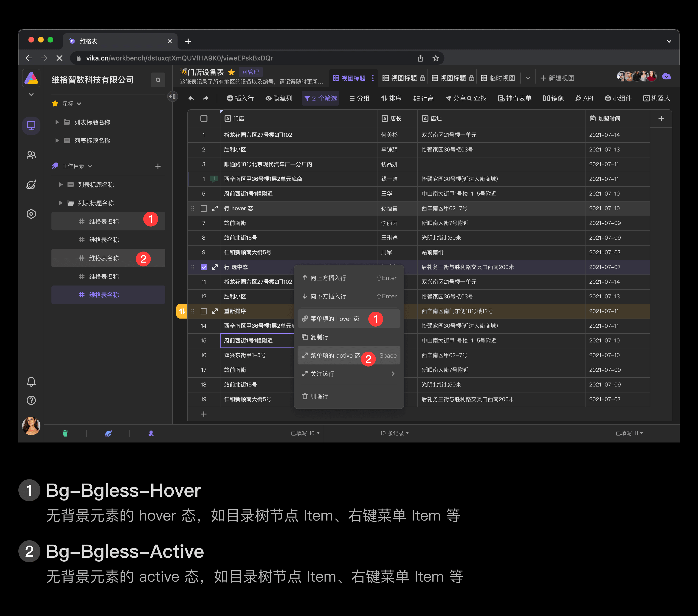Image resolution: width=698 pixels, height=616 pixels.
Task: Expand the chevron below the app logo
Action: pyautogui.click(x=31, y=95)
